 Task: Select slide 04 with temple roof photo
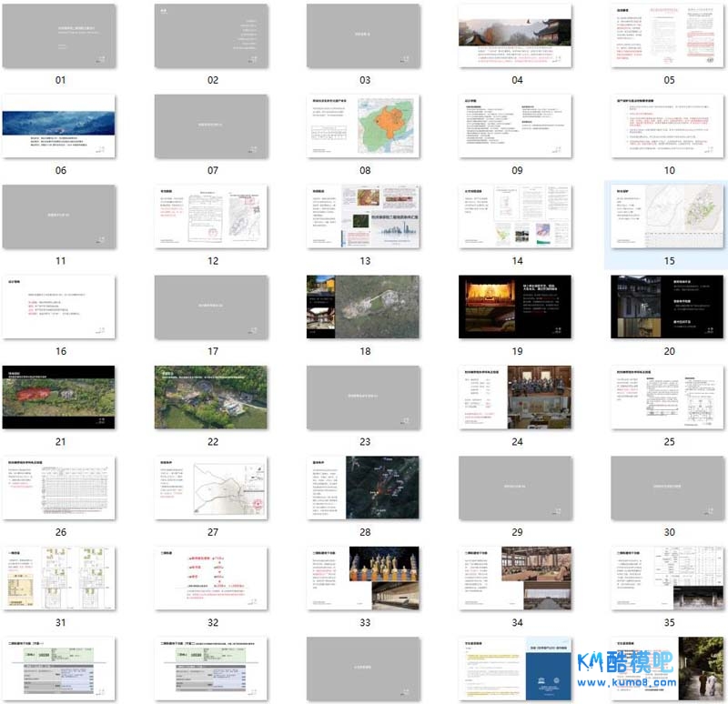tap(515, 36)
